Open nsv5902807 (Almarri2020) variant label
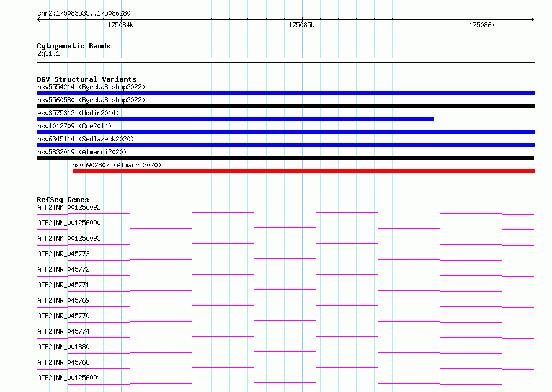The height and width of the screenshot is (392, 552). [117, 165]
